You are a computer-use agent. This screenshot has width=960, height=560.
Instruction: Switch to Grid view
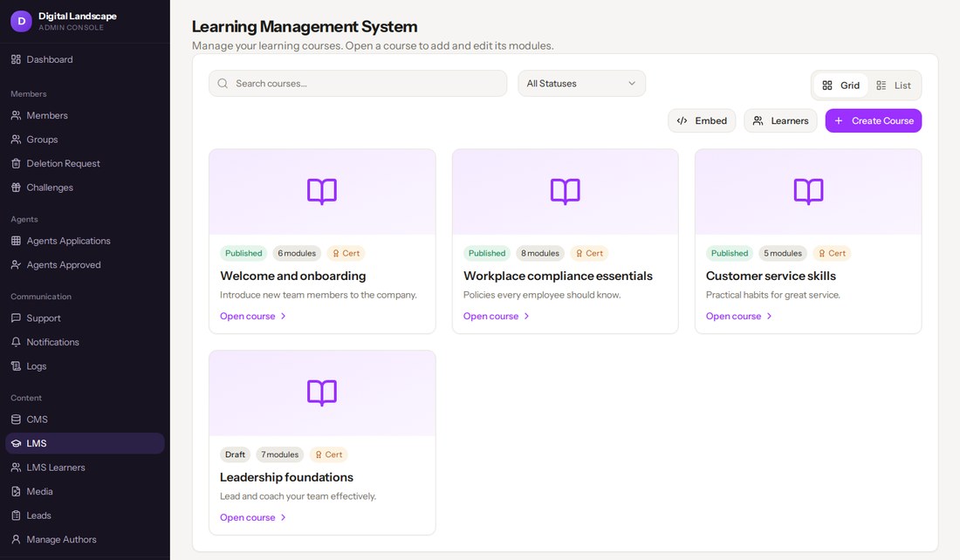(840, 85)
